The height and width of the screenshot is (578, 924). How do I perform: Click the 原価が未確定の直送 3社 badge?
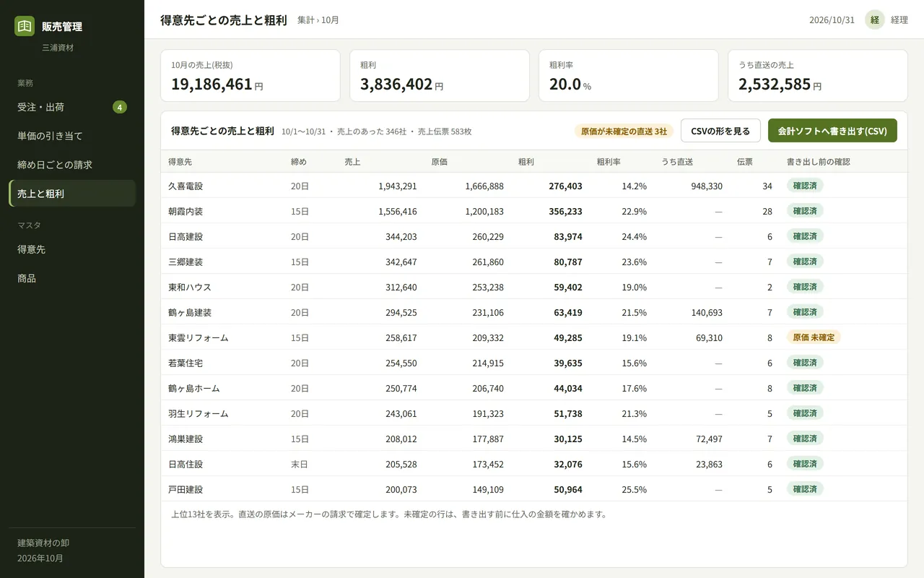[624, 131]
